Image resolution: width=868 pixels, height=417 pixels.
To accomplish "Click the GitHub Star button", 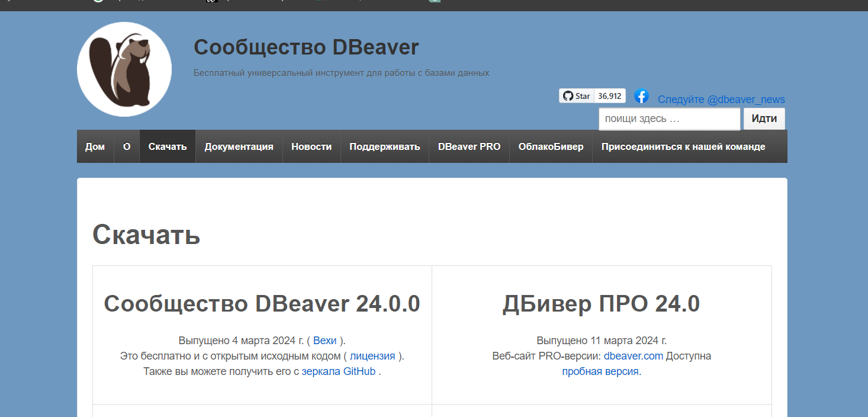I will tap(577, 96).
